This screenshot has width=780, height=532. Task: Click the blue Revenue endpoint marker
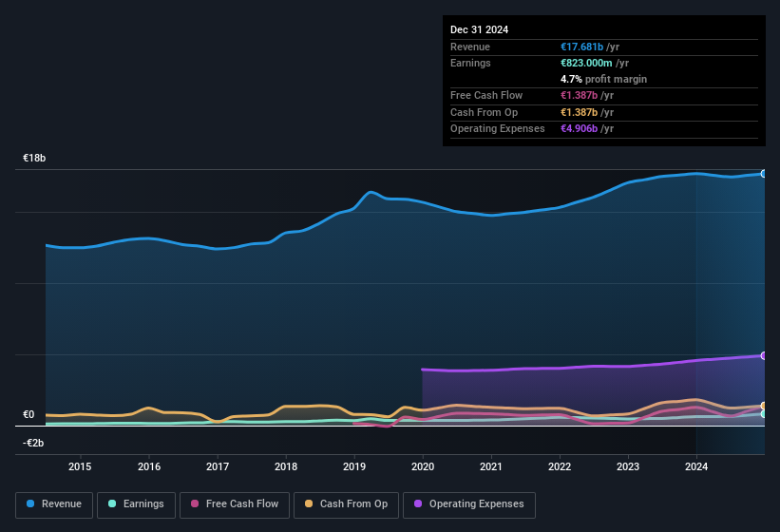(x=764, y=174)
